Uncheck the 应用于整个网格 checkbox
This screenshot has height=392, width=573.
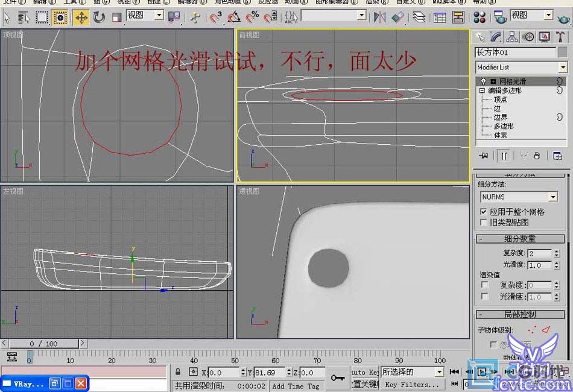(x=484, y=212)
